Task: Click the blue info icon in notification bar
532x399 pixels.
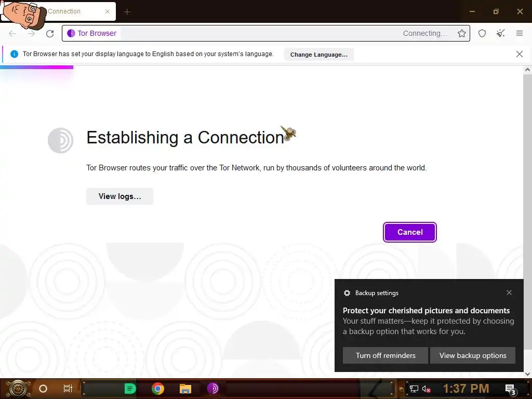Action: click(x=14, y=54)
